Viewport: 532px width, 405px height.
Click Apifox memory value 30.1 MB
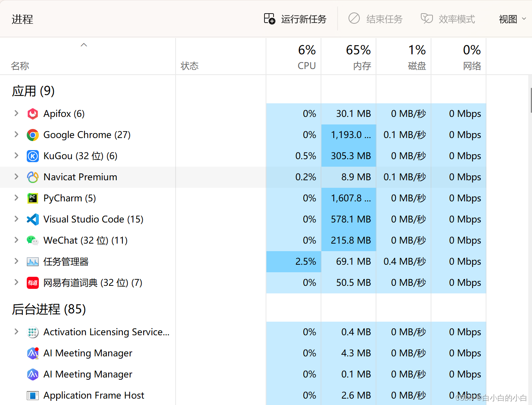pos(353,114)
